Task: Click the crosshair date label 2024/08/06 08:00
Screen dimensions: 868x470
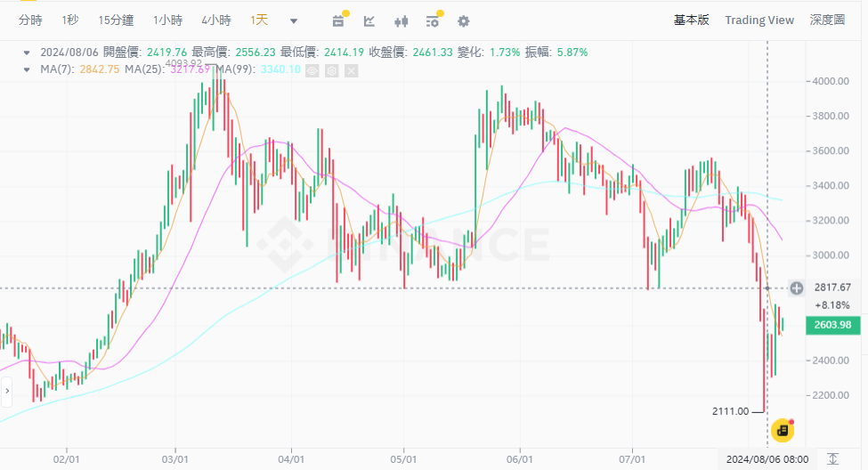Action: coord(767,459)
